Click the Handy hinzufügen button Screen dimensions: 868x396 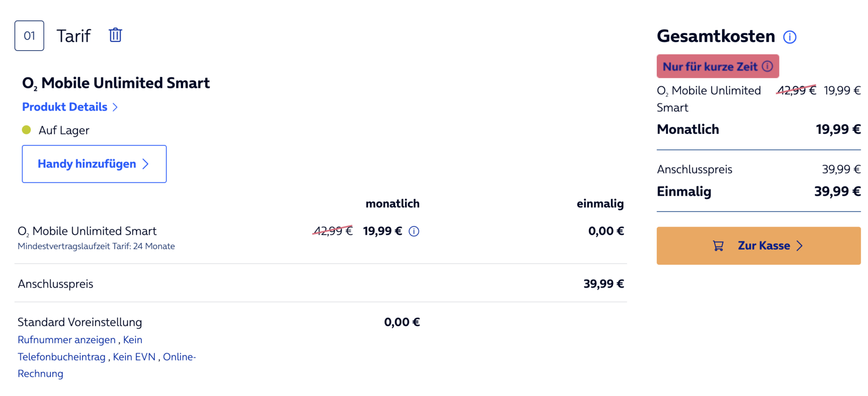tap(94, 164)
